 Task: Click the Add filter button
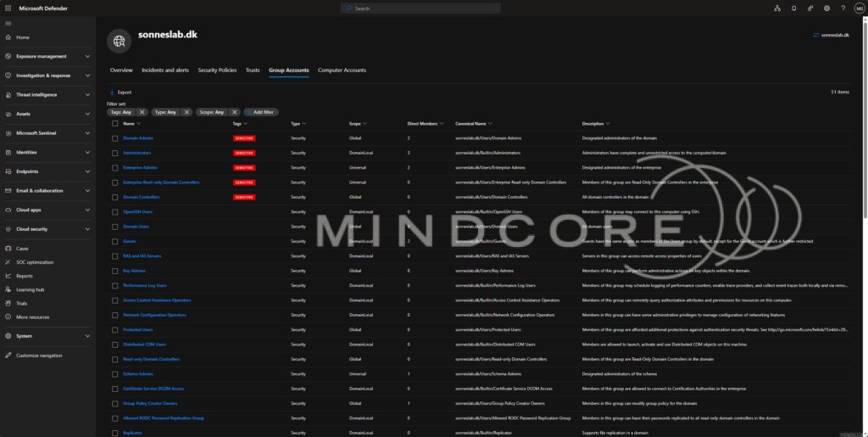click(x=261, y=112)
